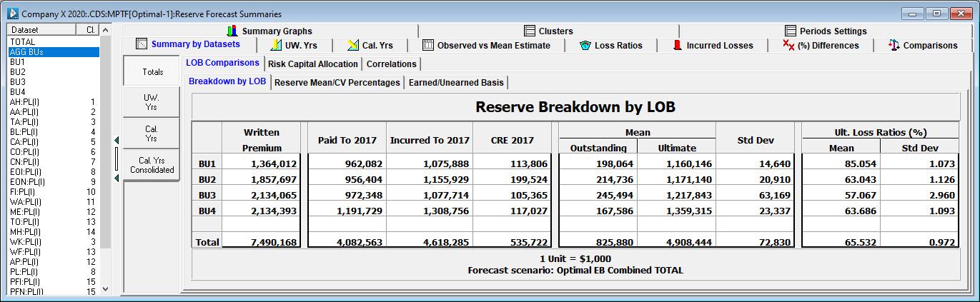Open the Correlations sub-tab
980x302 pixels.
point(392,64)
